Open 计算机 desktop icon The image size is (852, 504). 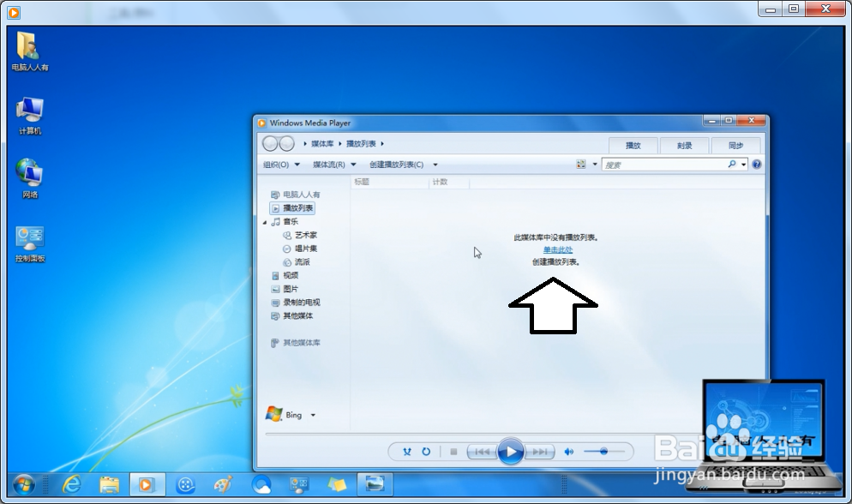(x=30, y=117)
